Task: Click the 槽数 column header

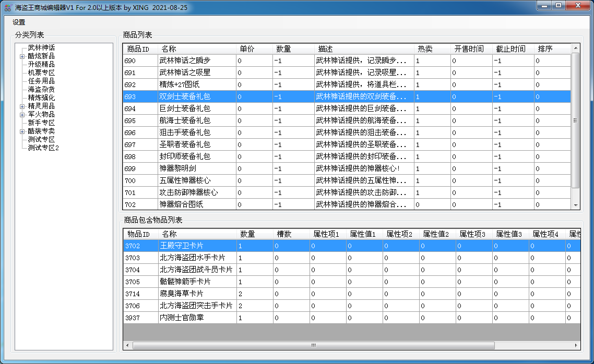Action: (x=291, y=234)
